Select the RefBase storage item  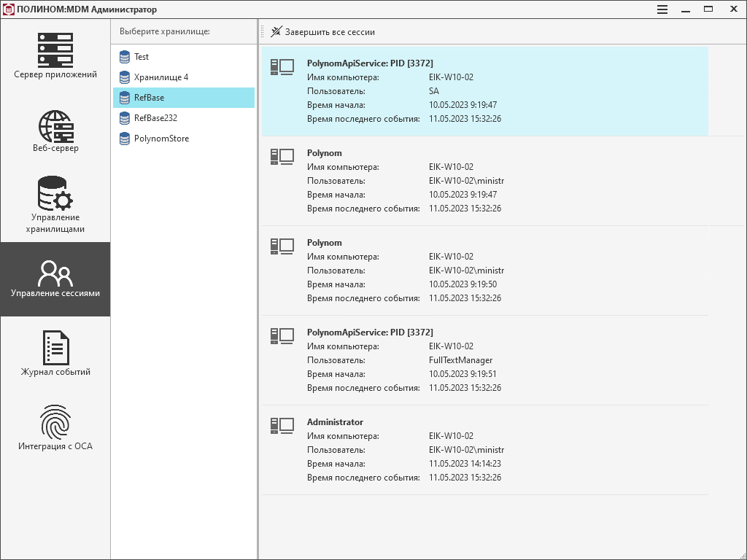(x=149, y=98)
